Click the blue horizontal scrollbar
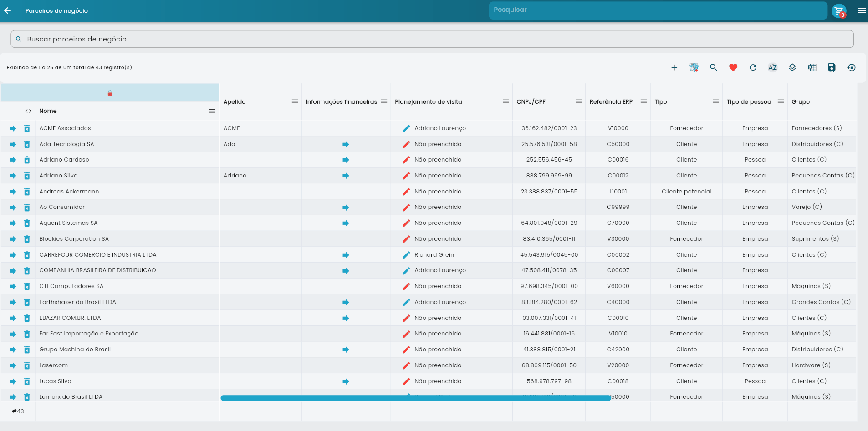Viewport: 868px width, 431px height. pyautogui.click(x=415, y=398)
